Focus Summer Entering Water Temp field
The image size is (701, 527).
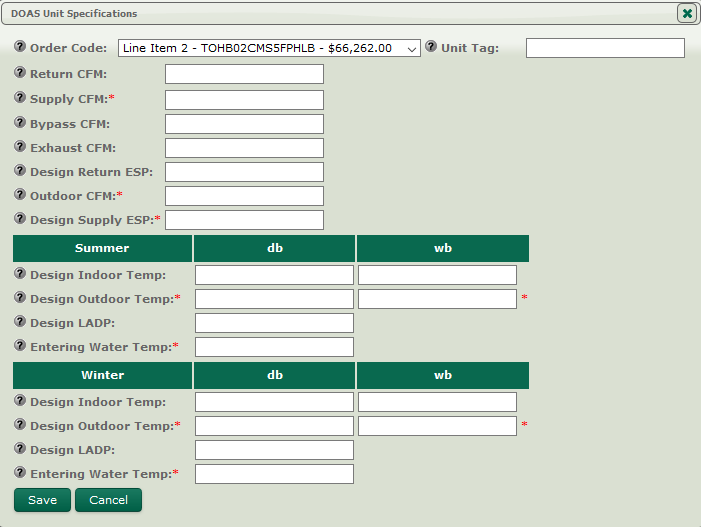coord(274,347)
